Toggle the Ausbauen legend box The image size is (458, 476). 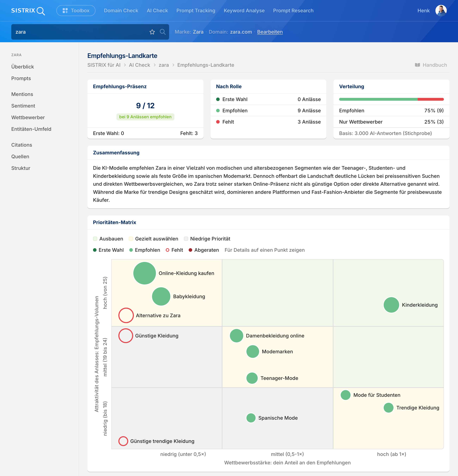pyautogui.click(x=95, y=239)
